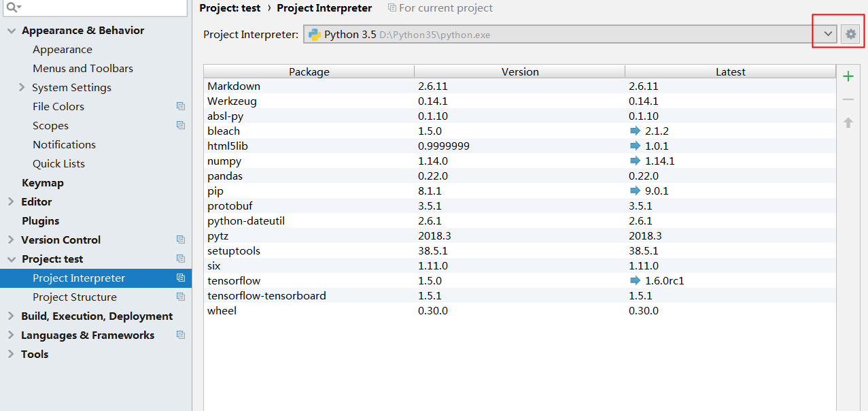Open the Plugins settings page

click(x=40, y=221)
